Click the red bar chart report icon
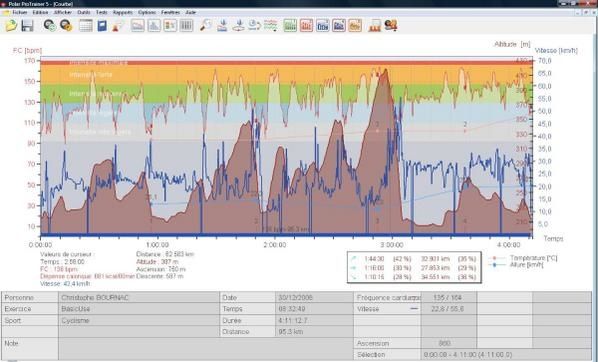598x362 pixels. tap(306, 26)
